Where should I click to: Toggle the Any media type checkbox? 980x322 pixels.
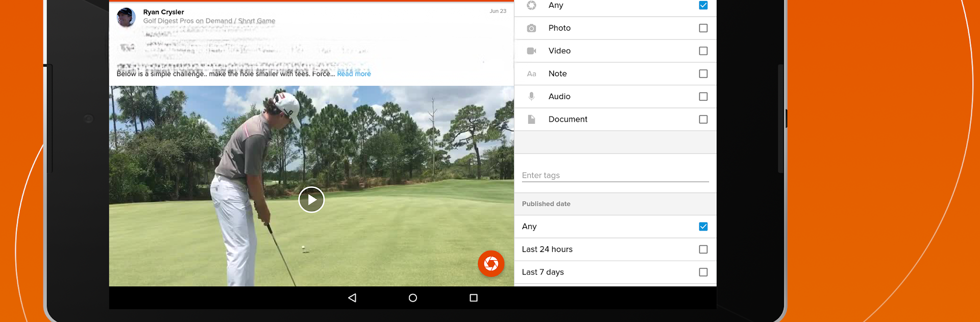tap(703, 5)
